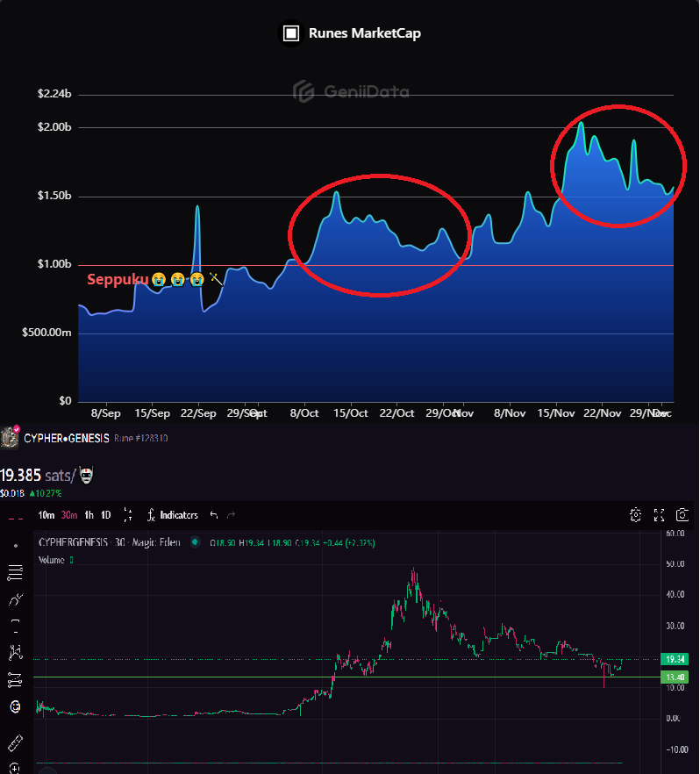Click the 60.00 price scale label
Screen dimensions: 700x774
[x=675, y=534]
